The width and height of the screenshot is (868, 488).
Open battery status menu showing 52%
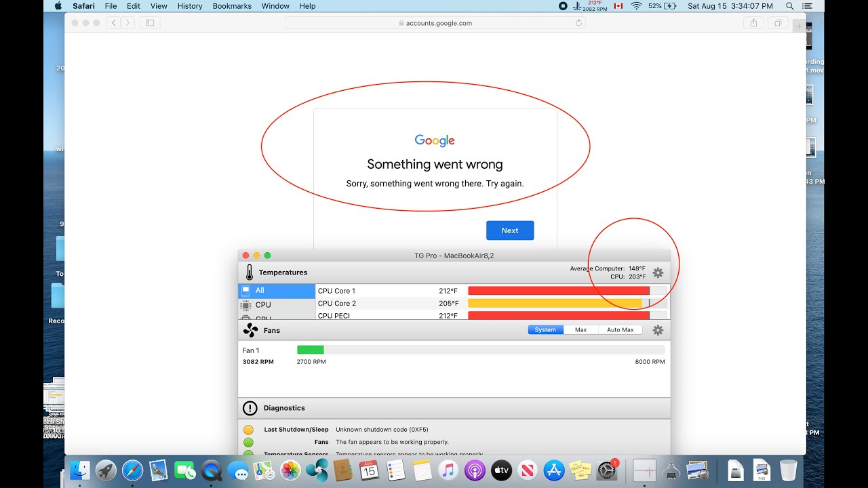[x=663, y=6]
